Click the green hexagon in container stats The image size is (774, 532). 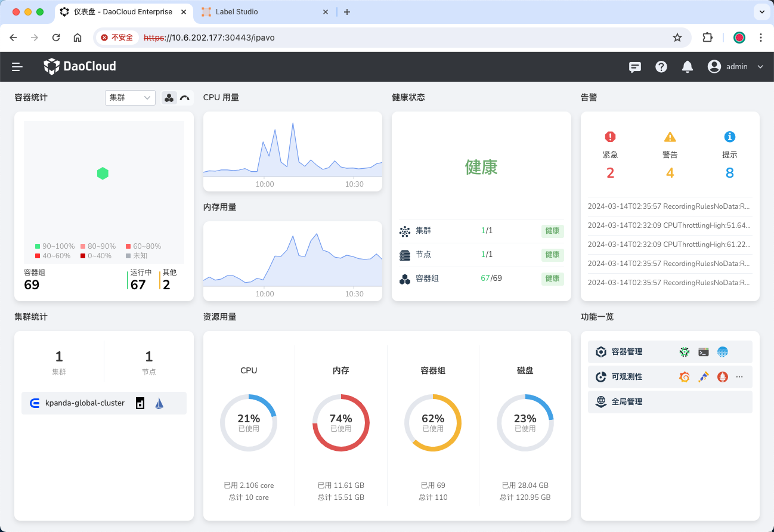[x=103, y=174]
